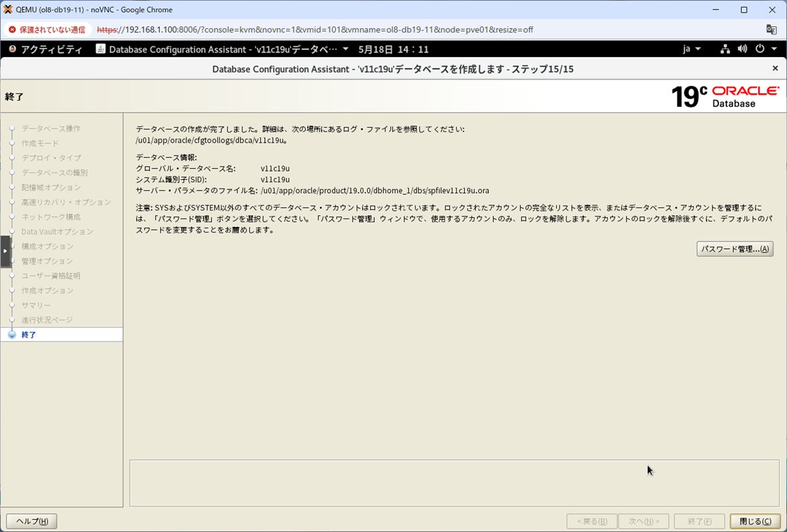Click the 戻る button

[x=592, y=521]
